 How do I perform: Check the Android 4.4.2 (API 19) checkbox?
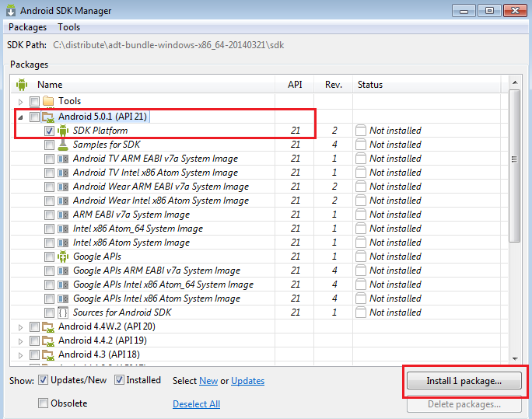click(34, 340)
